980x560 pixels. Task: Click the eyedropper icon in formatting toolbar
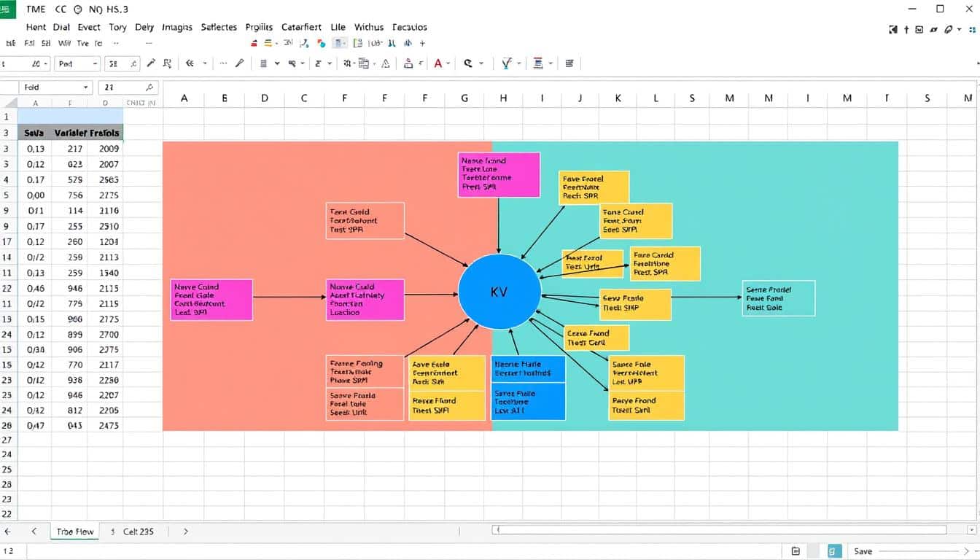[151, 63]
